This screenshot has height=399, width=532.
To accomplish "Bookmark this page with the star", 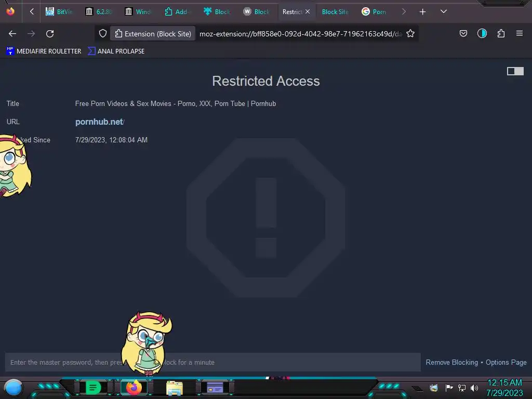I will click(x=410, y=33).
